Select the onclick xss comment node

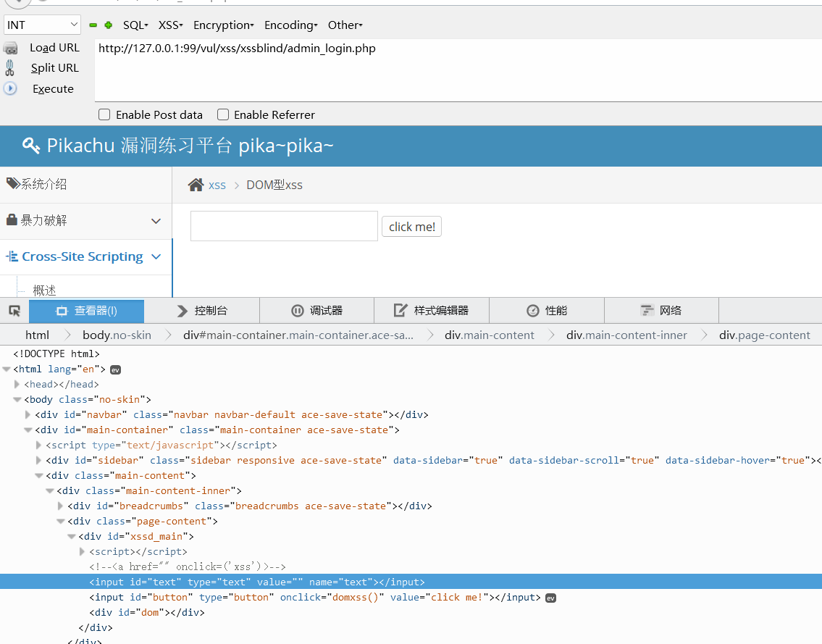187,567
